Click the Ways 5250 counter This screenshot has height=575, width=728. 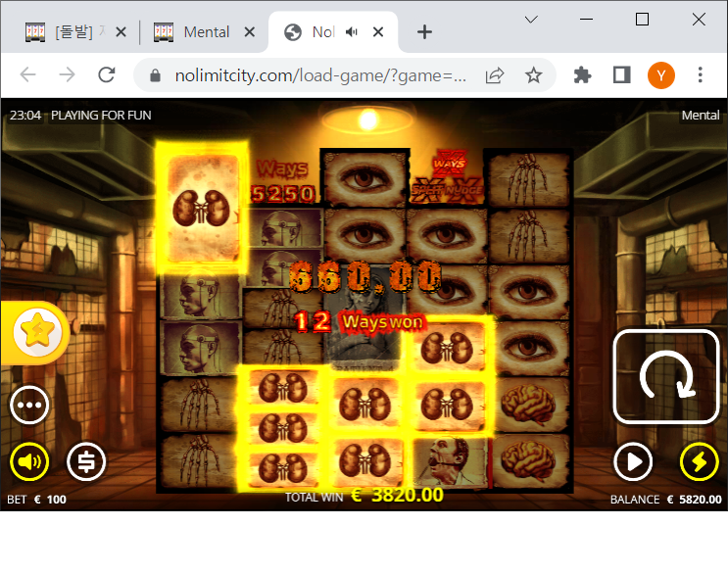tap(283, 181)
